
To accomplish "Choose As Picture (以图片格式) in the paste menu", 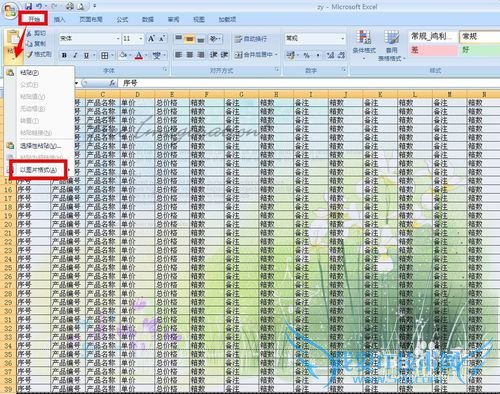I will [x=39, y=170].
